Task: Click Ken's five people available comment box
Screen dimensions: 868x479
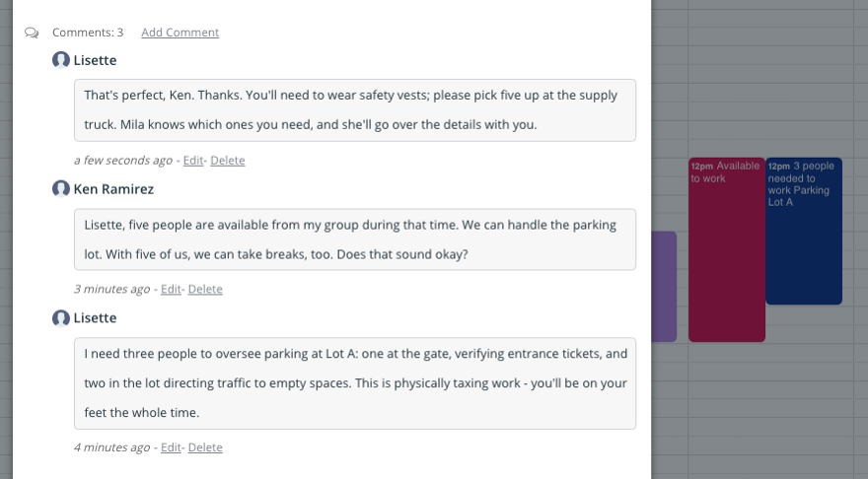Action: (x=355, y=239)
